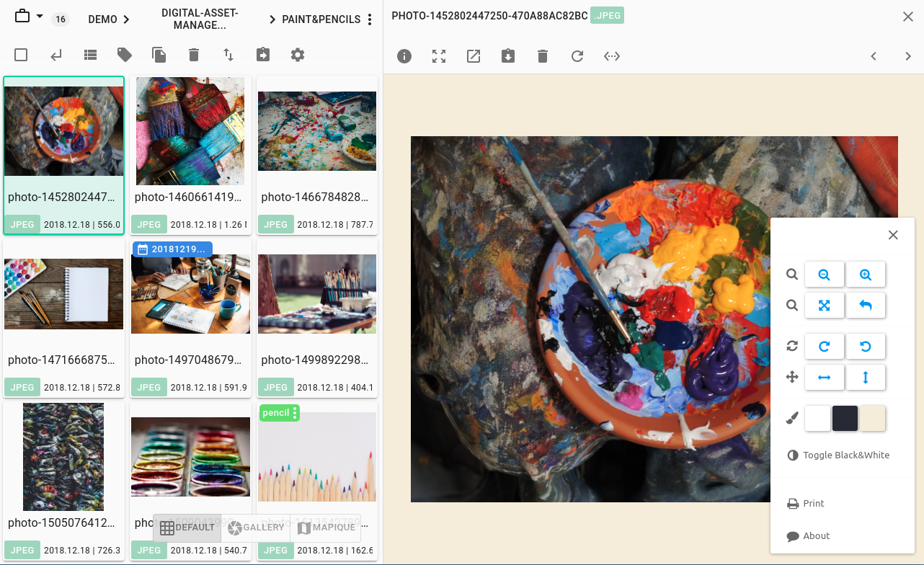The width and height of the screenshot is (924, 565).
Task: Fit image to screen button
Action: [824, 306]
